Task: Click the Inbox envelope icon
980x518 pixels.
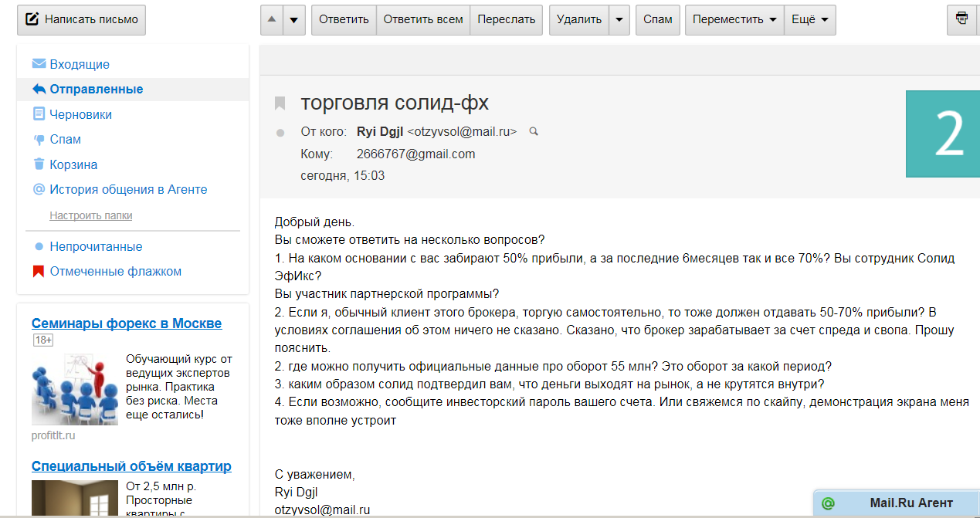Action: click(39, 64)
